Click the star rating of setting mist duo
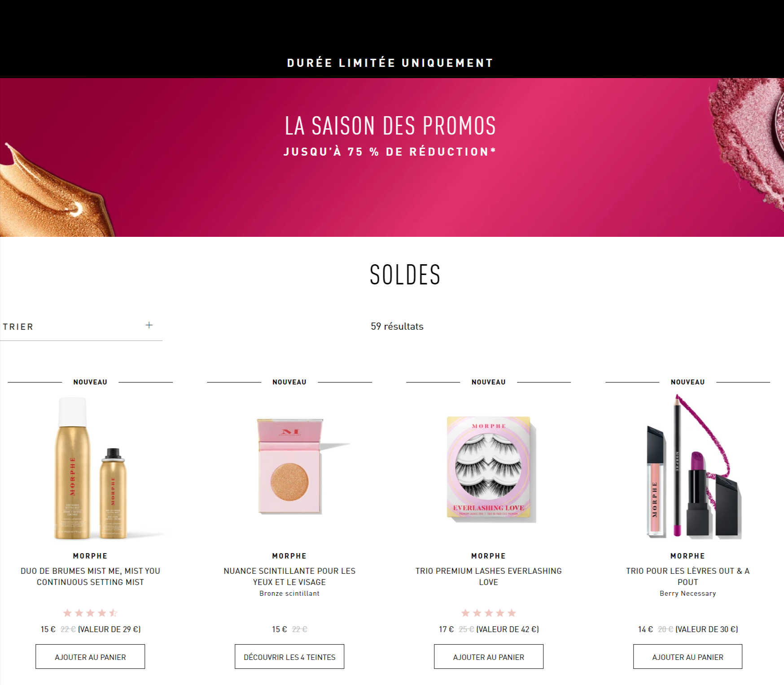This screenshot has width=784, height=685. pos(90,613)
